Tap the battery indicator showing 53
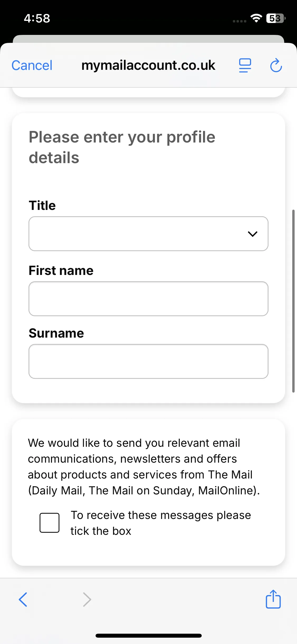This screenshot has width=297, height=644. (x=276, y=18)
